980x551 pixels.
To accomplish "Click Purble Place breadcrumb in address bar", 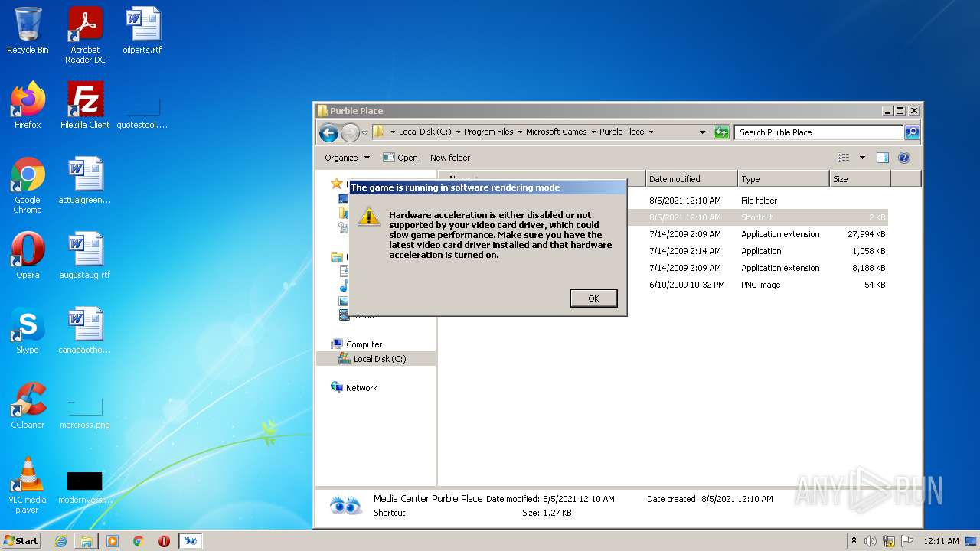I will coord(622,132).
